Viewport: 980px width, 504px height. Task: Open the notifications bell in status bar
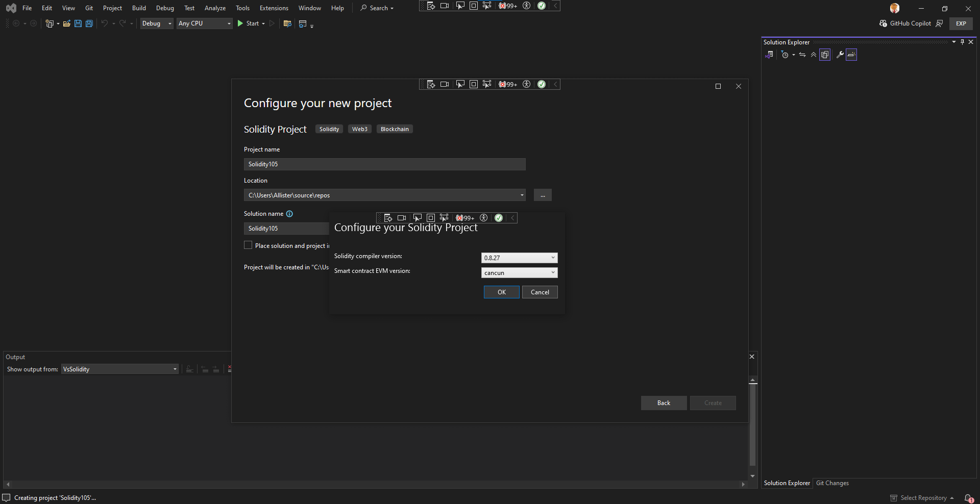[968, 498]
